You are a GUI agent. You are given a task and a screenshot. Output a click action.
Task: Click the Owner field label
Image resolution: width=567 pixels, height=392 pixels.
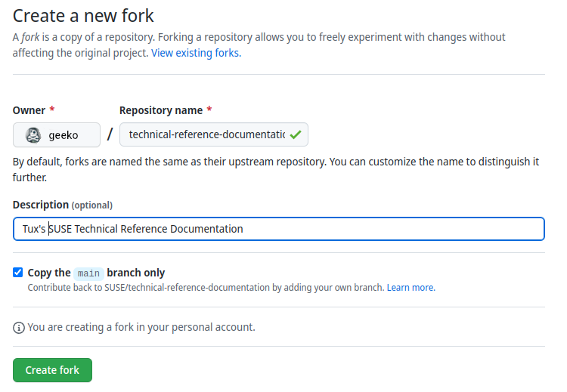coord(29,110)
